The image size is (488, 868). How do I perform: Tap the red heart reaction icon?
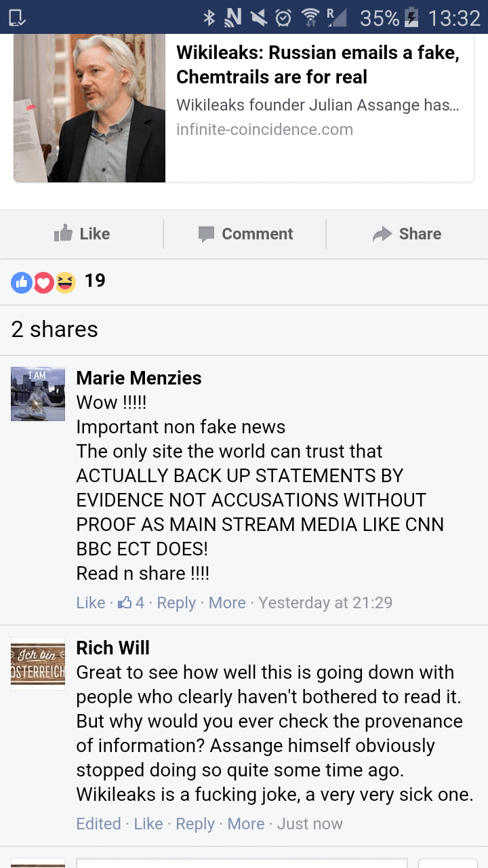43,282
